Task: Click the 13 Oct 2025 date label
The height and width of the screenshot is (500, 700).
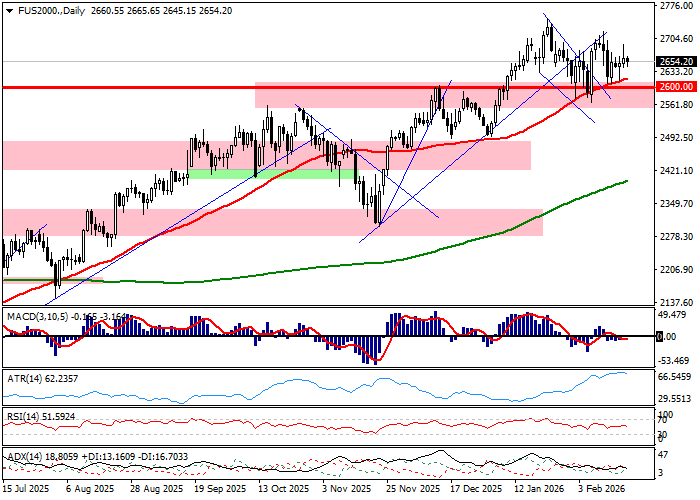Action: (x=280, y=491)
